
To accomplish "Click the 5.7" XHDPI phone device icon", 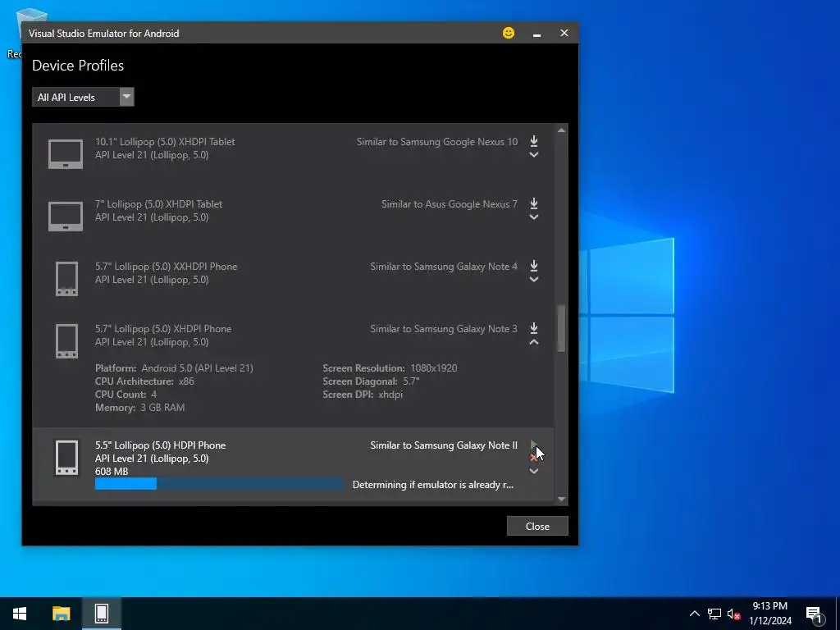I will 67,340.
